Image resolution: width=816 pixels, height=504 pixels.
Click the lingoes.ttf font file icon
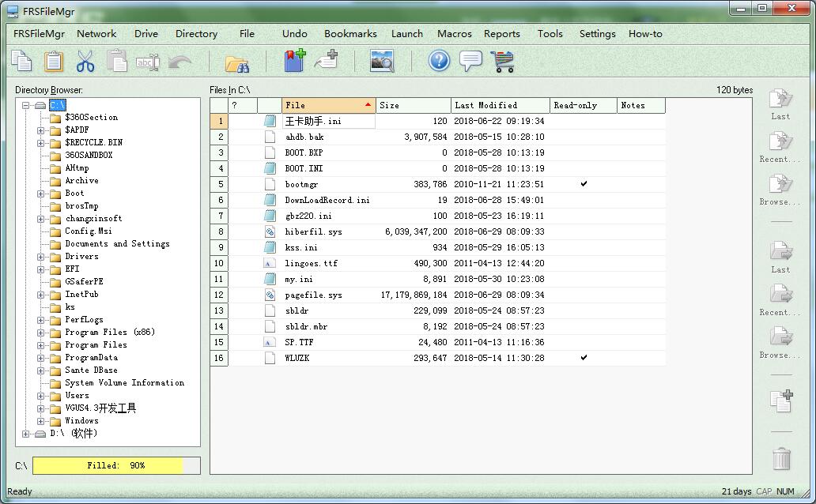[x=270, y=263]
